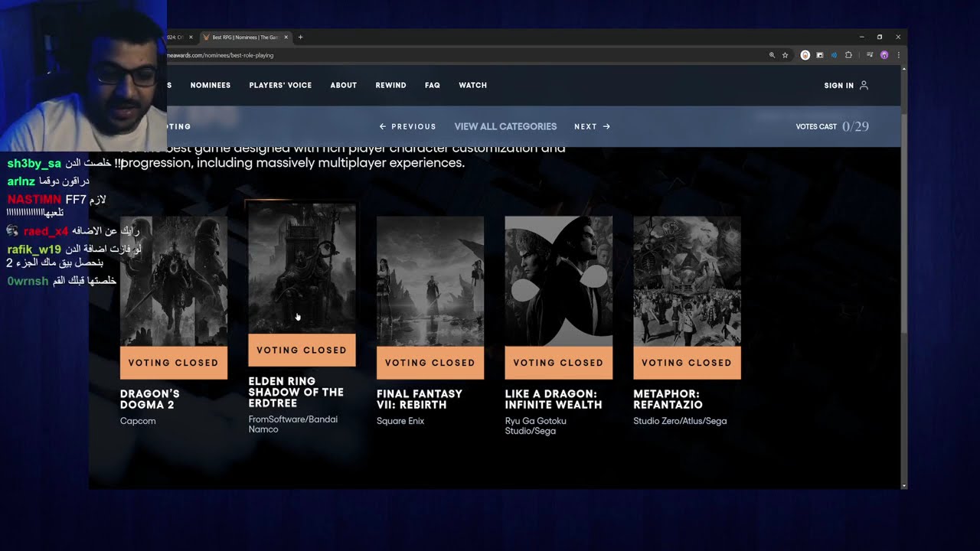
Task: Open the Rewind menu item
Action: [390, 85]
